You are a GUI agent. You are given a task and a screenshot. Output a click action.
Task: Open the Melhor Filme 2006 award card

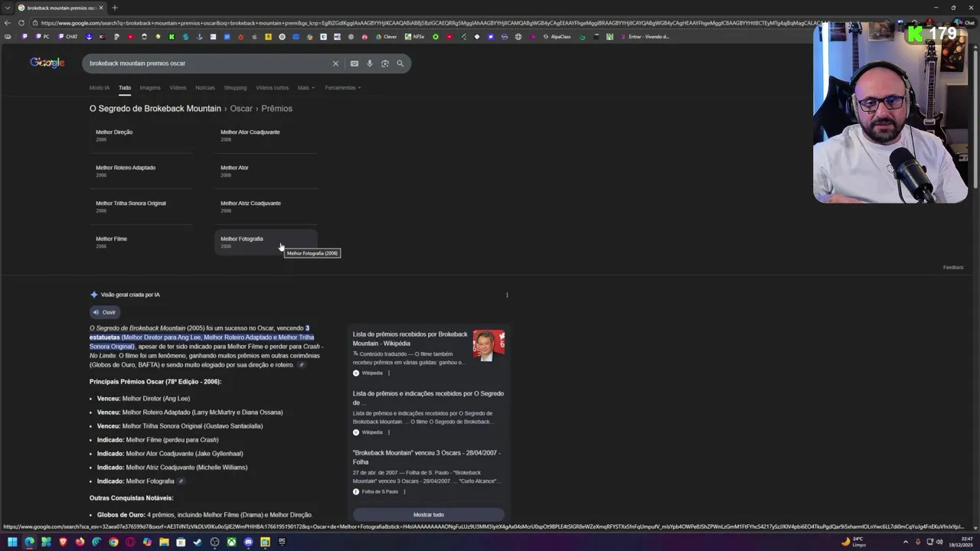click(141, 242)
